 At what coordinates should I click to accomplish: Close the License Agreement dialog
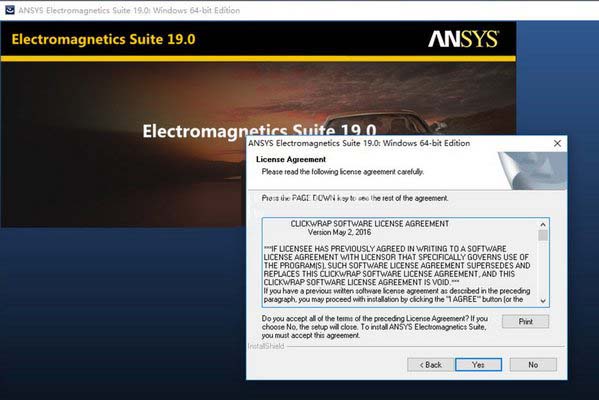pos(557,143)
